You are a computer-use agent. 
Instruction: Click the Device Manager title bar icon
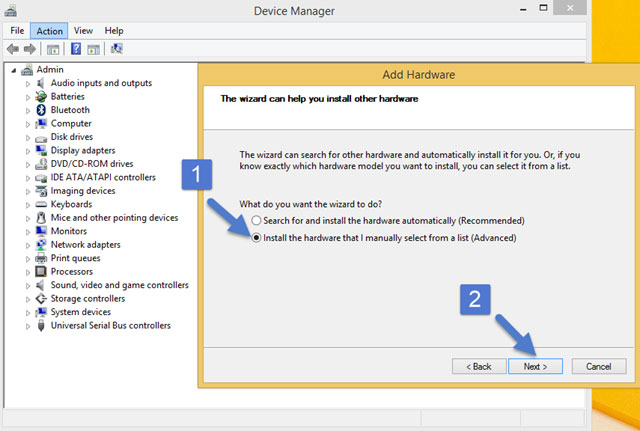(x=11, y=11)
